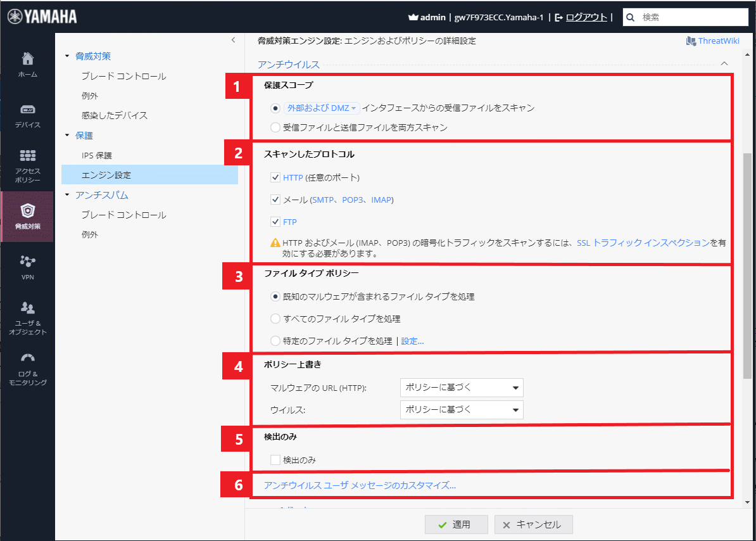Click the 適用 (Apply) button
Screen dimensions: 756x541
(456, 525)
